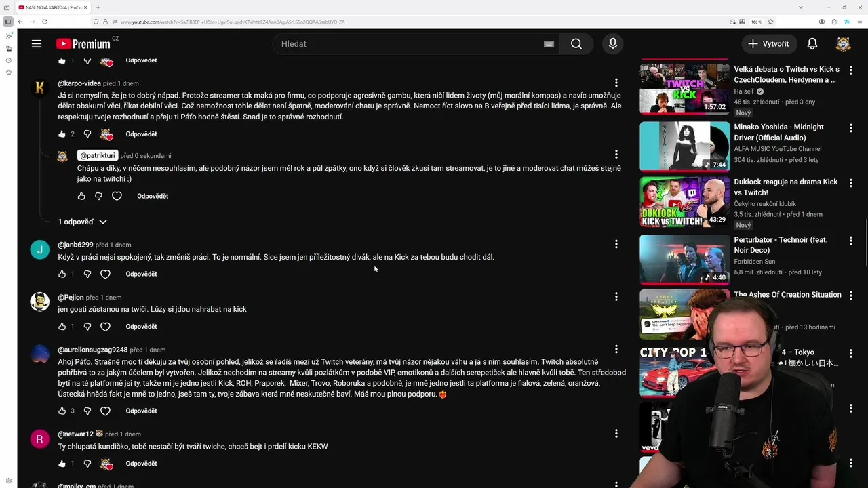The height and width of the screenshot is (488, 868).
Task: Close the 'NAŠE NOVÁ KAPITOLA' tab
Action: 85,7
